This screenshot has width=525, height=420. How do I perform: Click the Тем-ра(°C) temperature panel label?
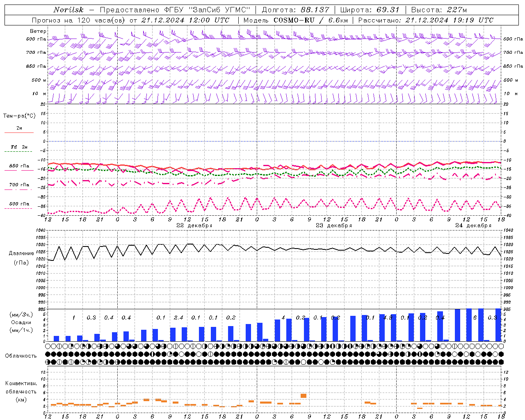point(19,116)
